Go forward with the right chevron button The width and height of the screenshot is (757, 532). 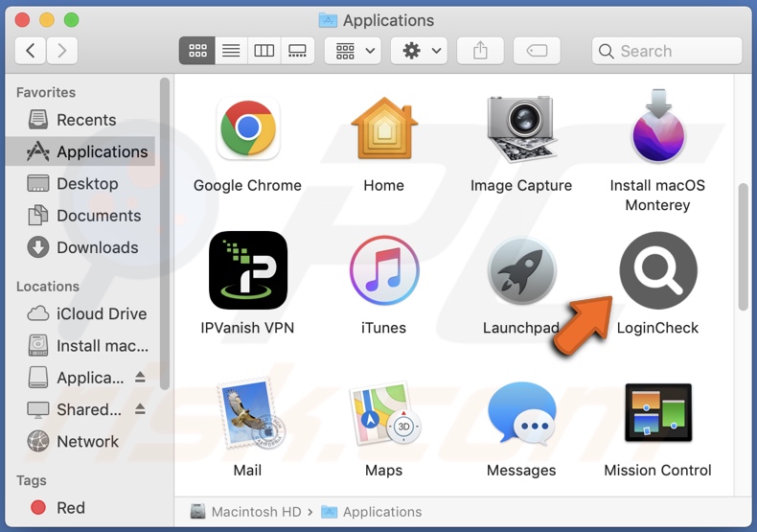(61, 50)
